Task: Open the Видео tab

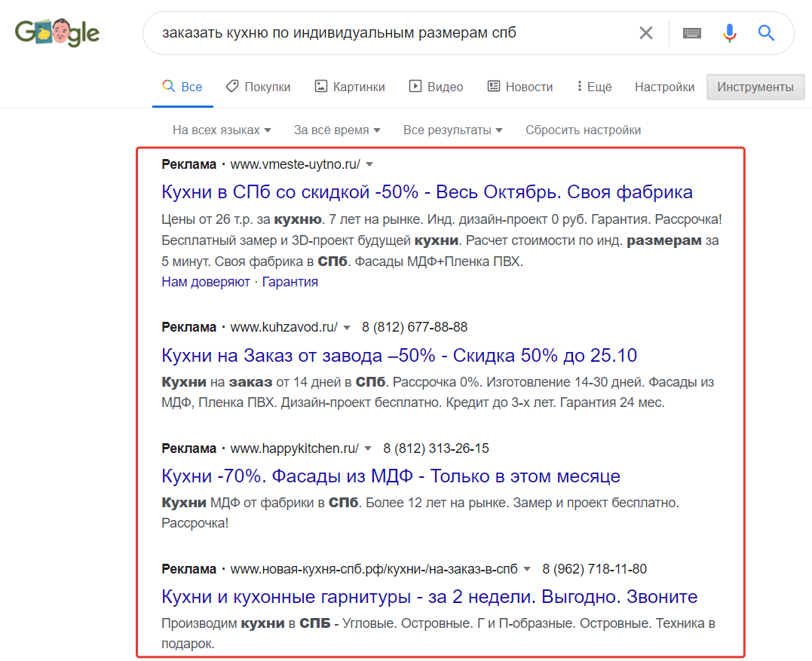Action: click(436, 87)
